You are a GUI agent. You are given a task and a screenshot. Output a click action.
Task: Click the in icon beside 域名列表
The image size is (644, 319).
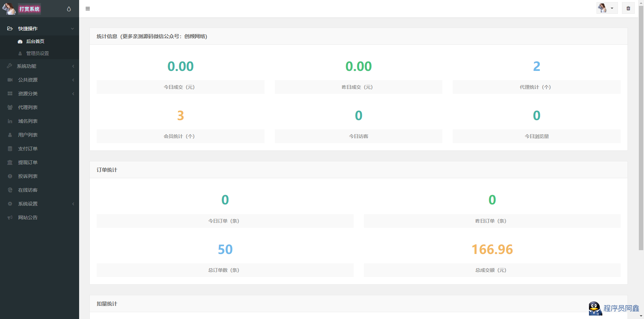(x=10, y=121)
